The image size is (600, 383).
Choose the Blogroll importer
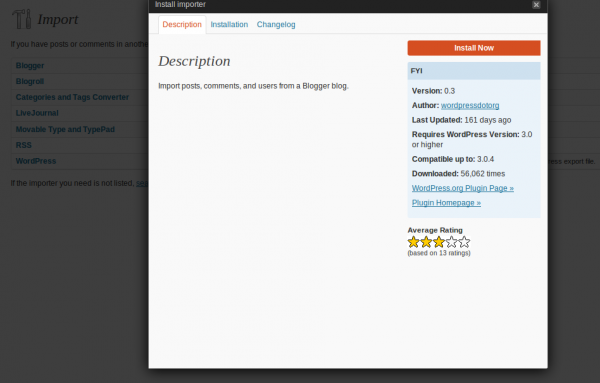point(30,81)
